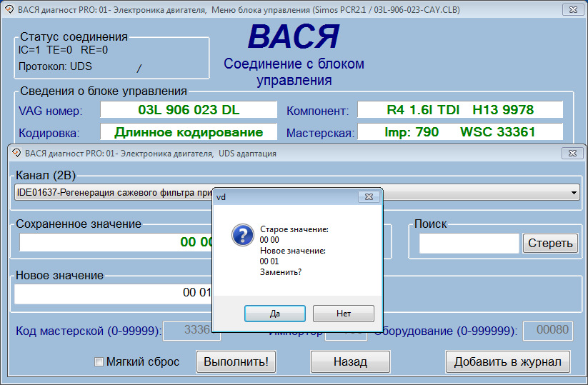Click the main window title bar icon
This screenshot has width=588, height=385.
[x=9, y=9]
